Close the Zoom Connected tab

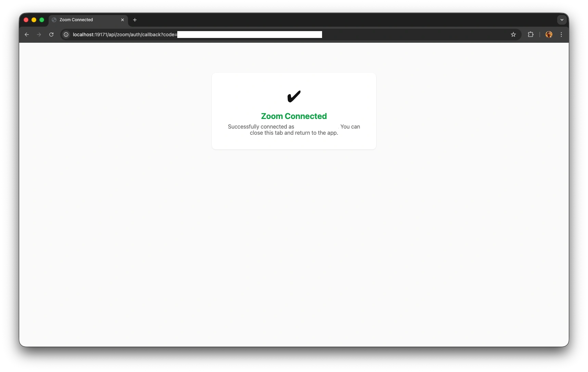coord(123,20)
